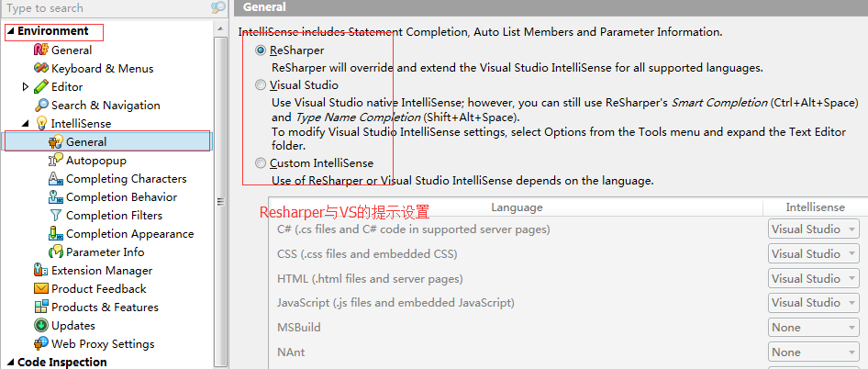Click the icon beside selected IntelliSense General item
Screen dimensions: 868x369
tap(56, 142)
